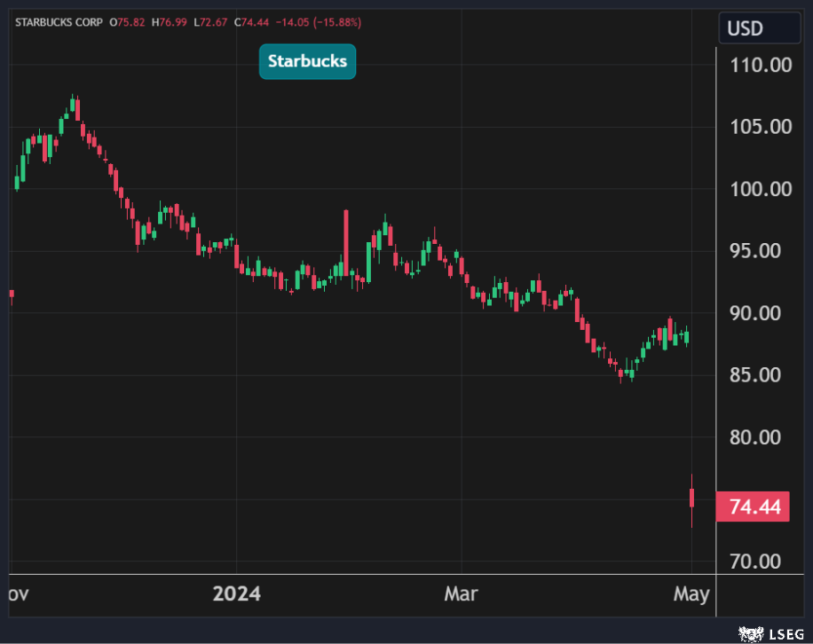Click the Mar label on time axis

(462, 593)
